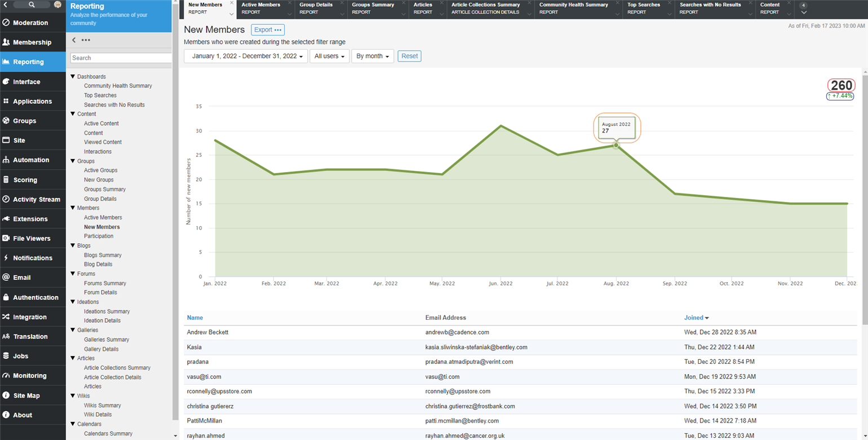Click the Reset filter button
The image size is (868, 440).
click(x=410, y=56)
